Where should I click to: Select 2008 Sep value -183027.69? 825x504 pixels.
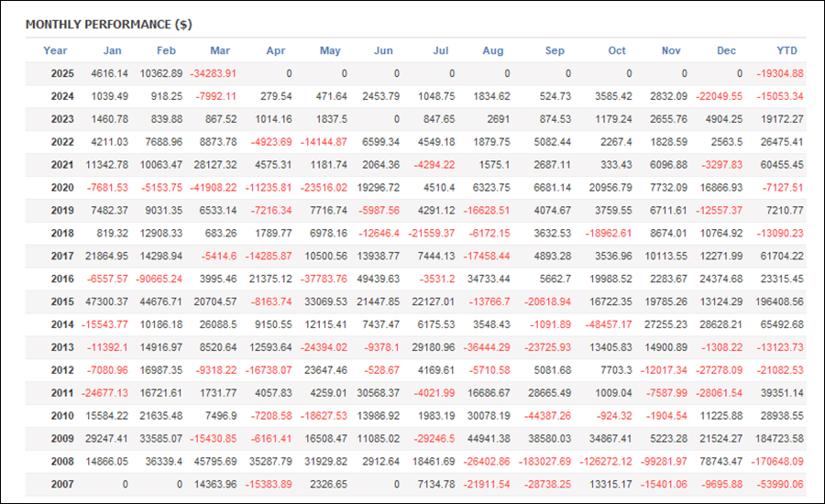(544, 461)
